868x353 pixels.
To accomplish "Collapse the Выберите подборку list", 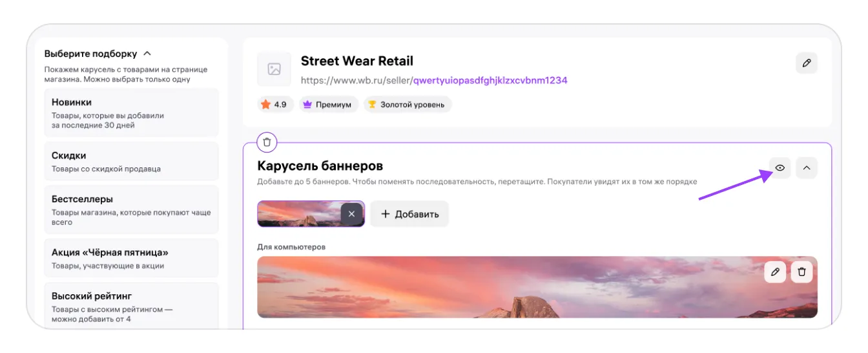I will [147, 54].
